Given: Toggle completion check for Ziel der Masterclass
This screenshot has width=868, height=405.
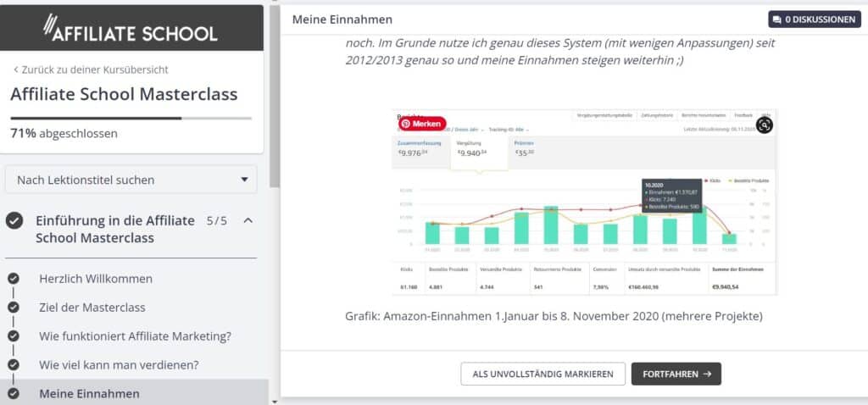Looking at the screenshot, I should (13, 308).
